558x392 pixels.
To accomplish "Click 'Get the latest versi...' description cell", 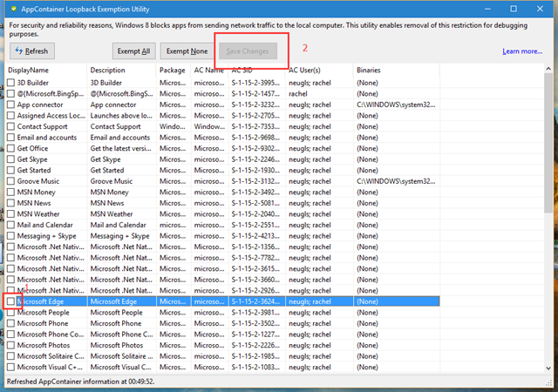I will point(121,148).
